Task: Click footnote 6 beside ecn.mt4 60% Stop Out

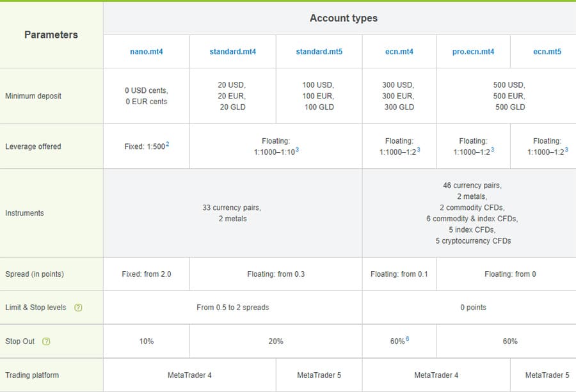Action: click(x=407, y=339)
